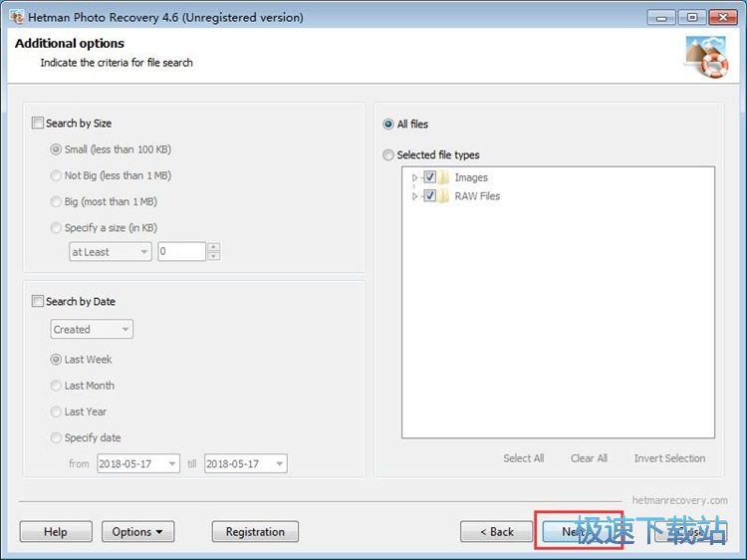Increase the size value spinner

tap(214, 247)
